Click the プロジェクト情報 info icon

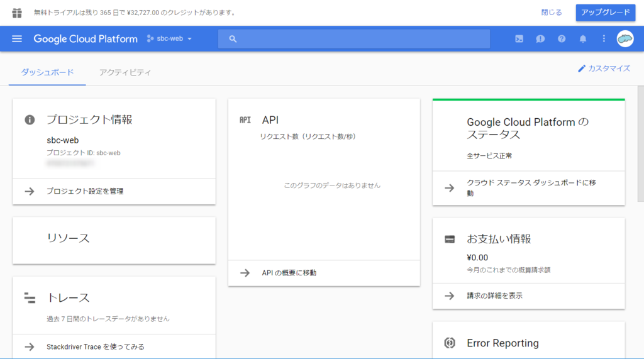point(30,120)
